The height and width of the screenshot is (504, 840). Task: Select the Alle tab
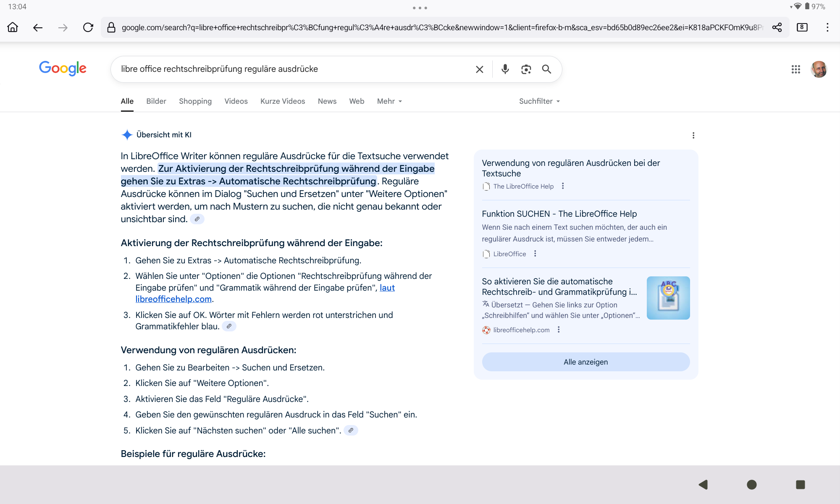(x=127, y=101)
